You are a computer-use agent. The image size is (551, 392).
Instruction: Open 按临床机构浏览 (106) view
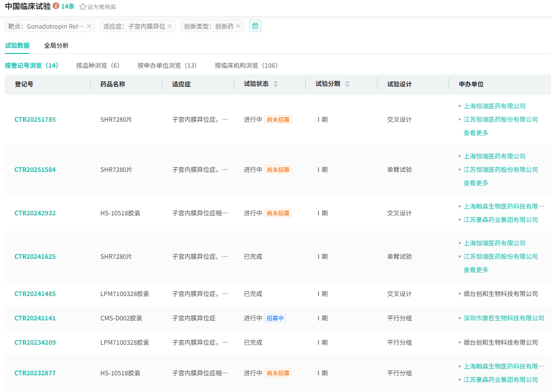click(x=247, y=65)
